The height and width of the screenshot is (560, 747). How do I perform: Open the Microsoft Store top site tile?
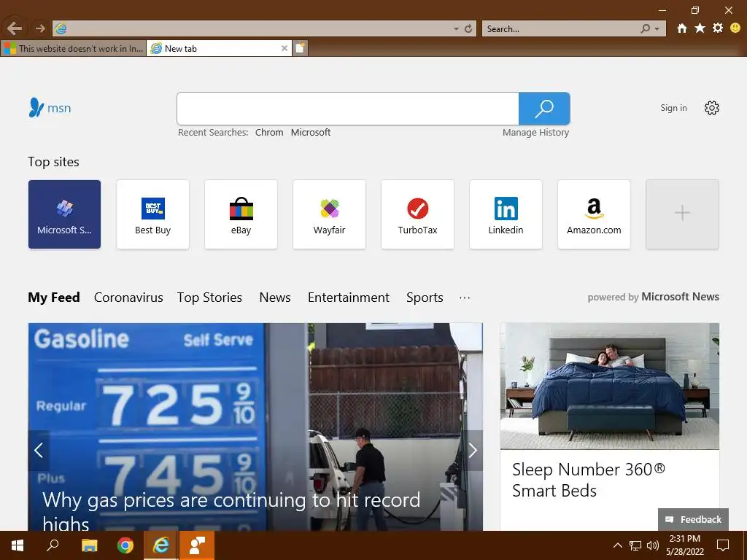pos(64,214)
